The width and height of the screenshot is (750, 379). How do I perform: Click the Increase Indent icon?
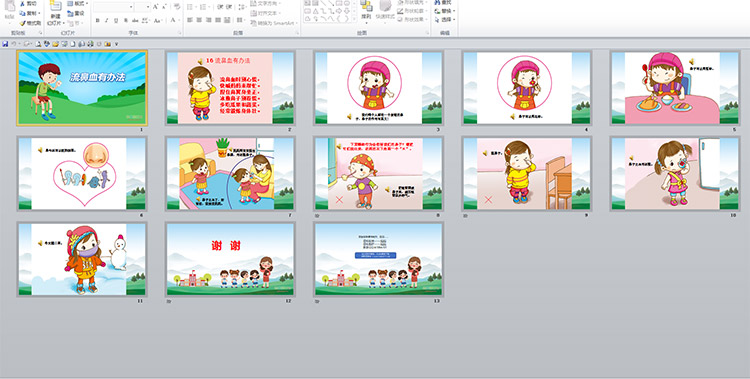(229, 7)
